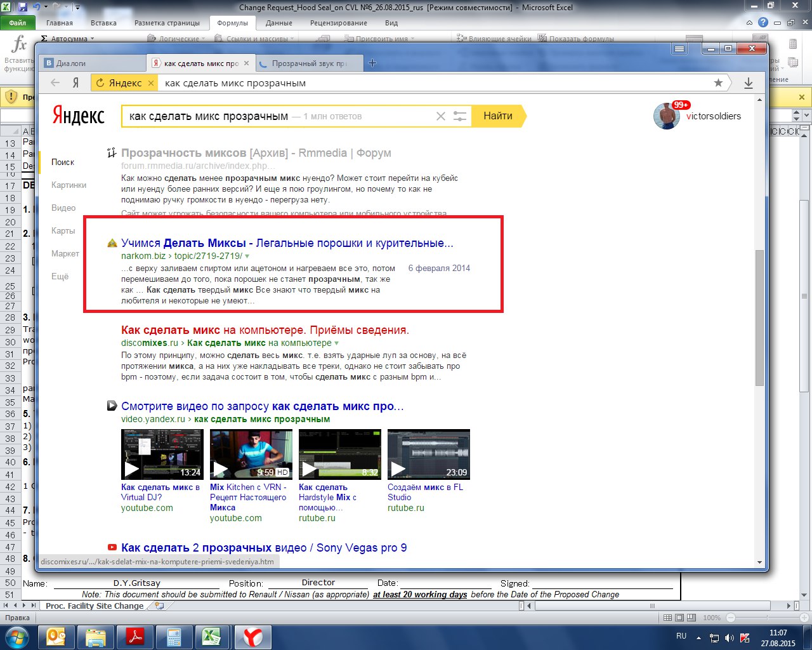Switch Excel to Normal view
812x650 pixels.
point(667,618)
